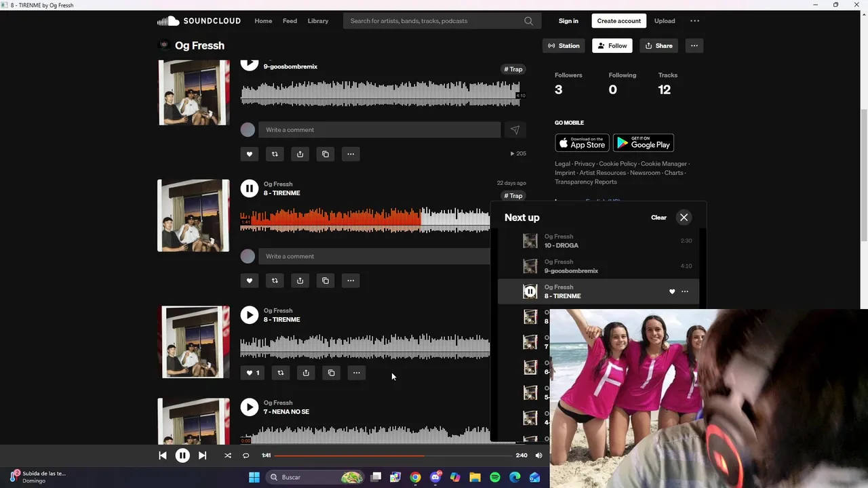Write a comment on playing 8 - TIRENME

[374, 256]
